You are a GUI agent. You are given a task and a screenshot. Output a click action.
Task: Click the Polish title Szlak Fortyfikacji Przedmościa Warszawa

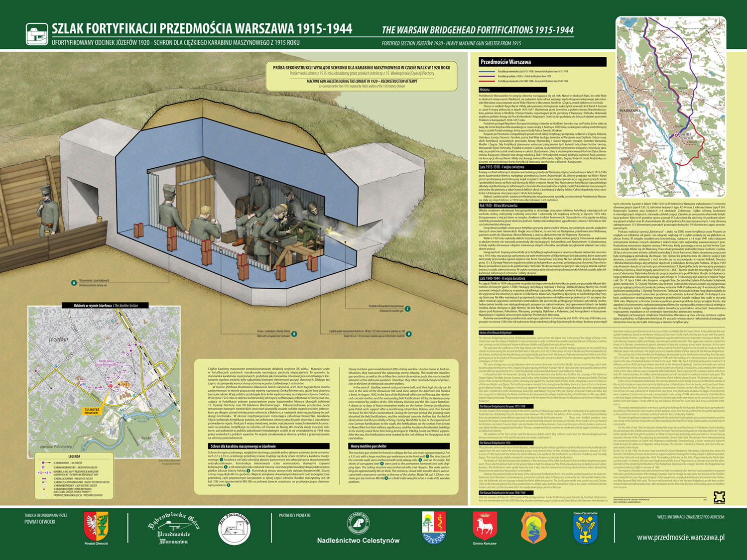click(202, 29)
